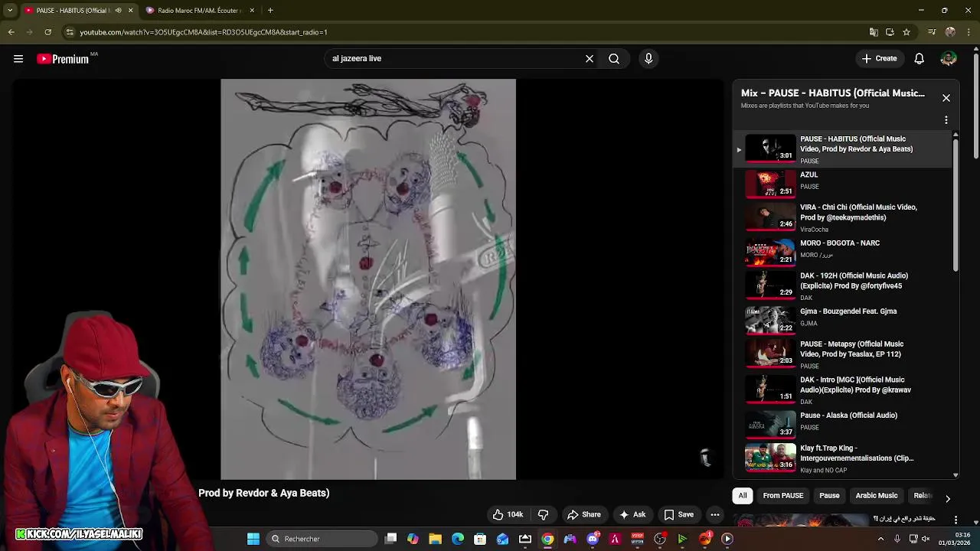The image size is (980, 551).
Task: Open File Explorer from the taskbar
Action: 435,539
